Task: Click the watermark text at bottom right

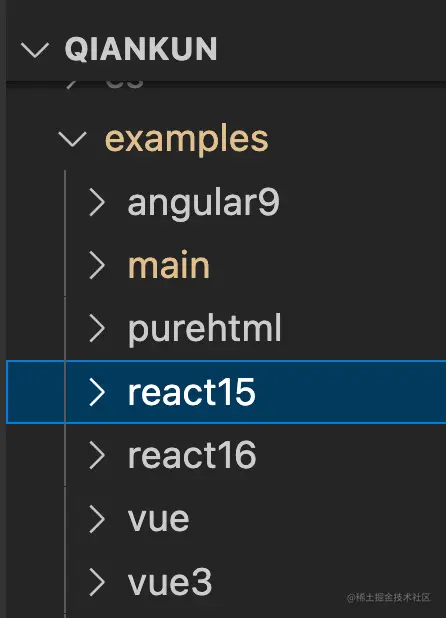Action: click(388, 598)
